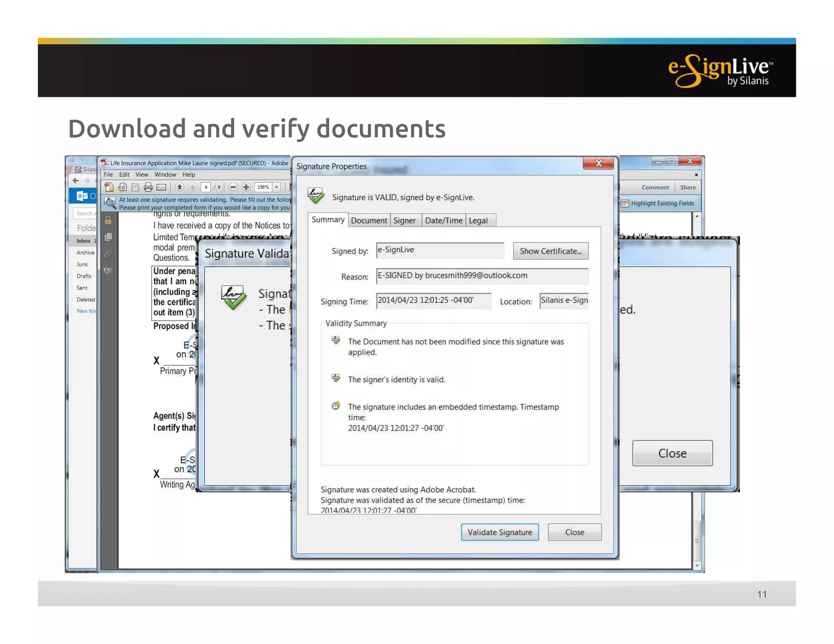Click the Adobe document vertical scrollbar
This screenshot has width=834, height=644.
[697, 541]
